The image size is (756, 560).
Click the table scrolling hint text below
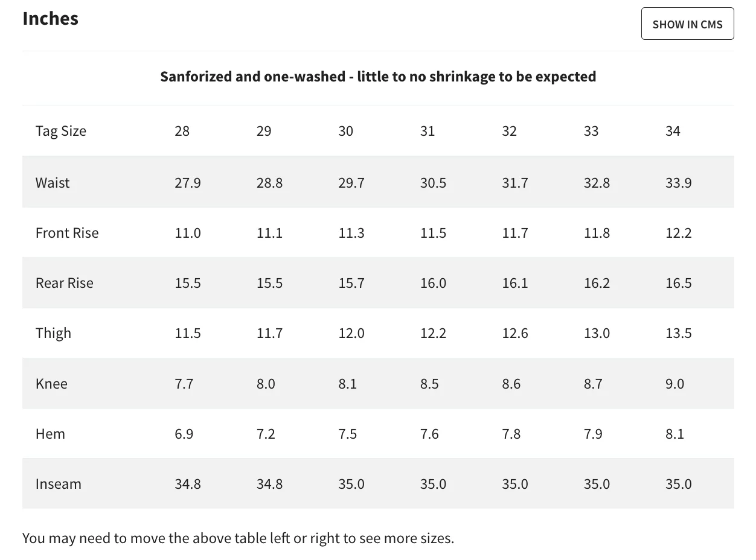238,538
